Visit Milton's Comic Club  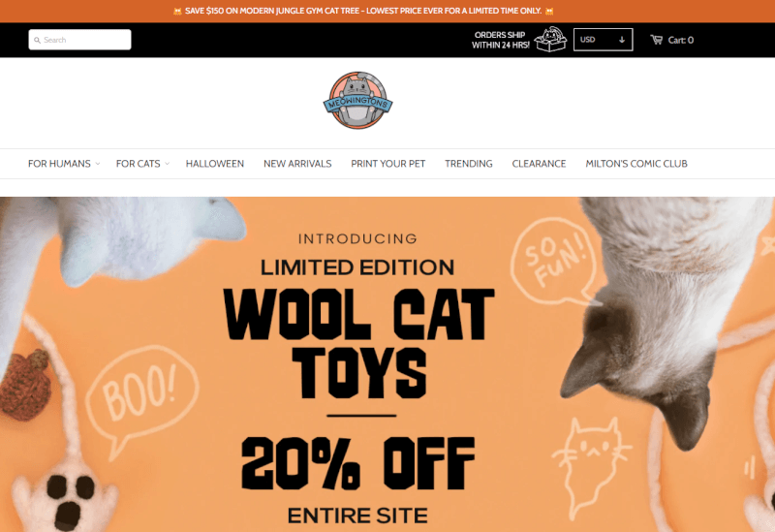636,164
